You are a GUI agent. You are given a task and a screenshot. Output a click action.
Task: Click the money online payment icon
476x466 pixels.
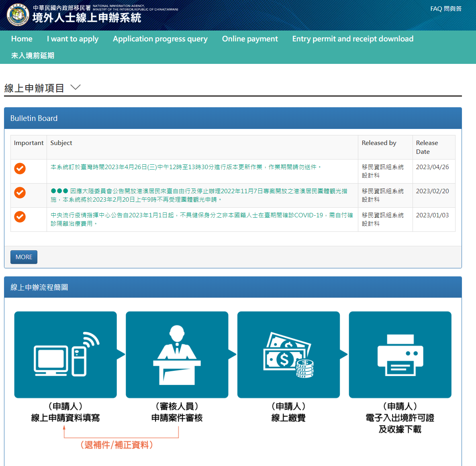pos(288,355)
